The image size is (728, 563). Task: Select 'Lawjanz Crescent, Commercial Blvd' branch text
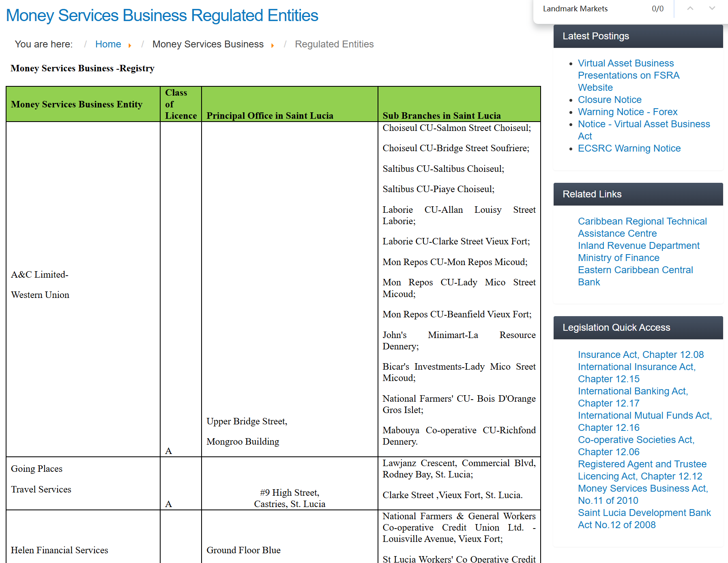point(458,463)
